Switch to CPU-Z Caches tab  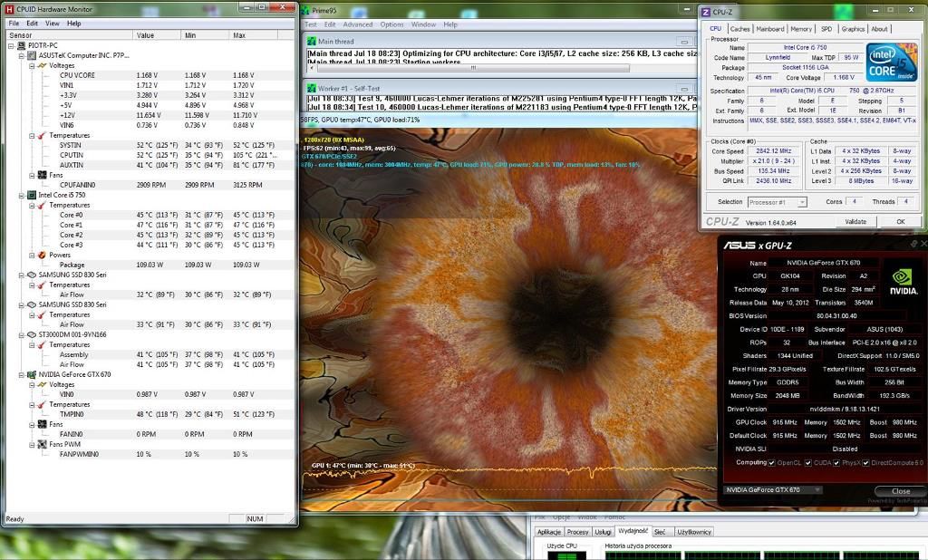(x=739, y=28)
